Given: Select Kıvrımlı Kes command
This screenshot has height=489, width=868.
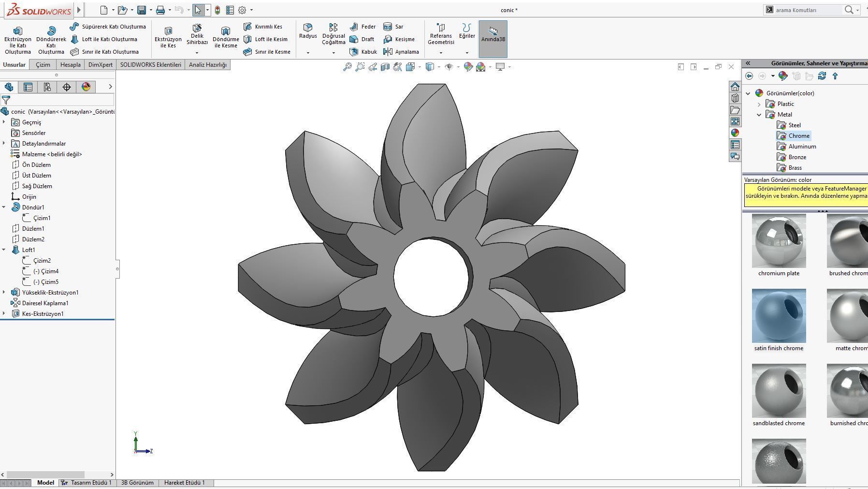Looking at the screenshot, I should point(263,27).
